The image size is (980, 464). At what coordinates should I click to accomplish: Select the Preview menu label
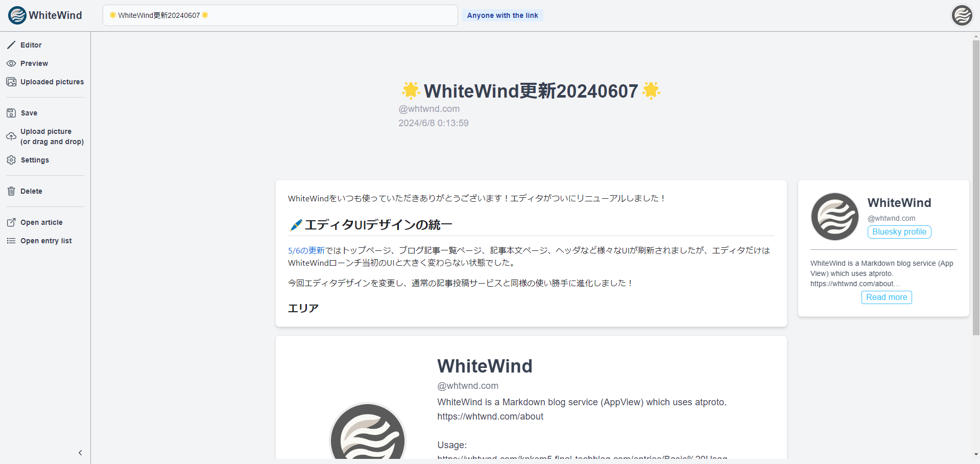point(34,63)
